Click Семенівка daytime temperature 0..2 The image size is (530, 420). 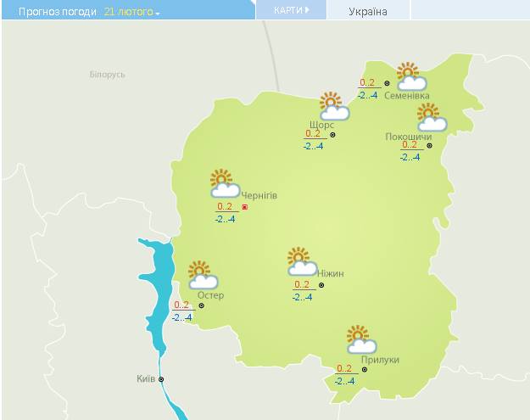(x=367, y=82)
